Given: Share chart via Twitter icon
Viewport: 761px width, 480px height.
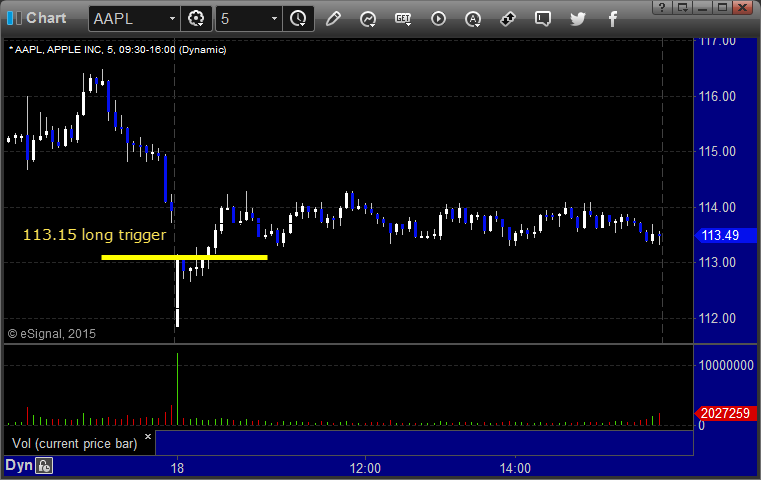Looking at the screenshot, I should tap(578, 19).
